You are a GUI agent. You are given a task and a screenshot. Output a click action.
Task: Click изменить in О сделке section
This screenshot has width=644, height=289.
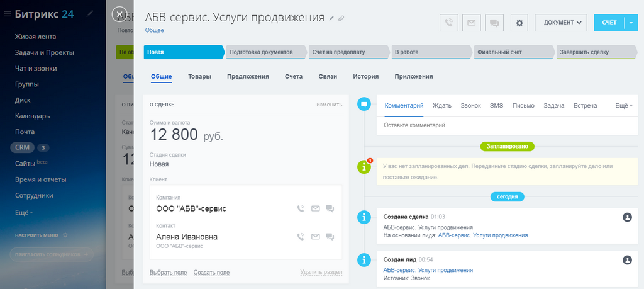(330, 105)
